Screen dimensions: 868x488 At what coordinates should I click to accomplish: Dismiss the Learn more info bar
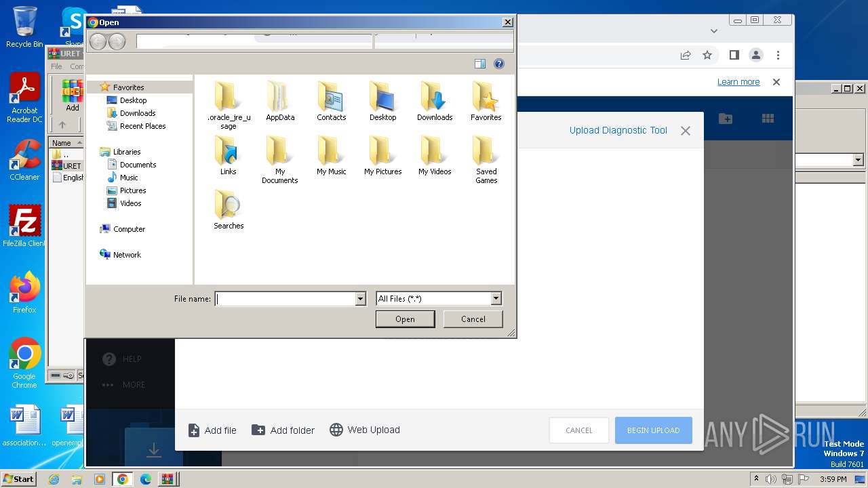tap(776, 82)
